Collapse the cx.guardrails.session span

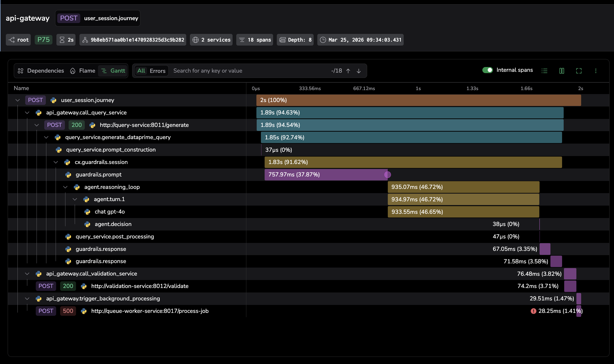[56, 162]
